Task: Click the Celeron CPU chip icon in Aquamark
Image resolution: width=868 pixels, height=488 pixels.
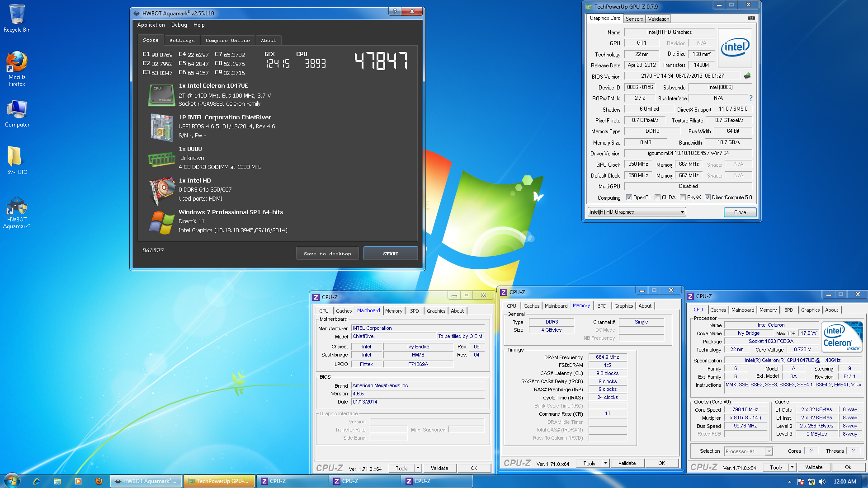Action: pos(161,94)
